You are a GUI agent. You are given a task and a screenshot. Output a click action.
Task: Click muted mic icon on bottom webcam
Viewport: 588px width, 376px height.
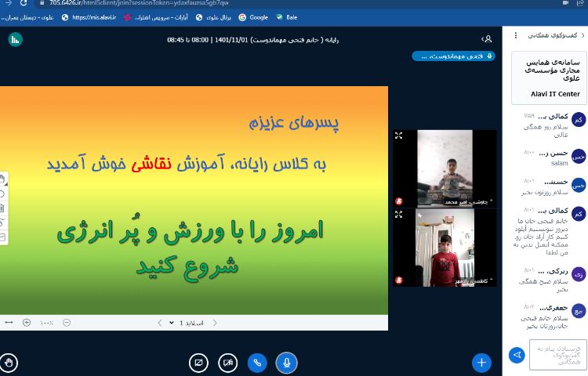pos(399,280)
